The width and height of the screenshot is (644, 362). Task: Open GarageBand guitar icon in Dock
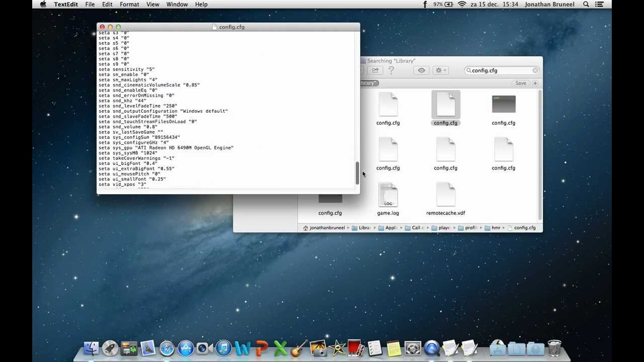[x=299, y=348]
